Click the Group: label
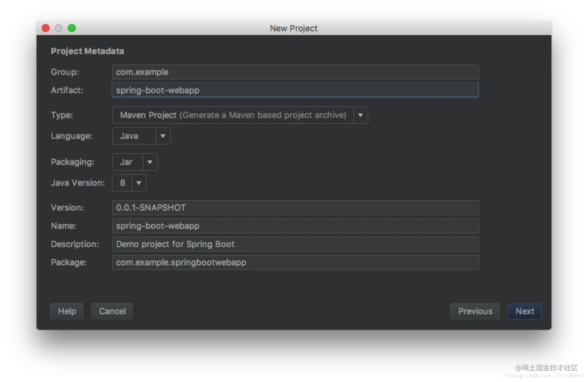The height and width of the screenshot is (382, 588). pyautogui.click(x=65, y=72)
